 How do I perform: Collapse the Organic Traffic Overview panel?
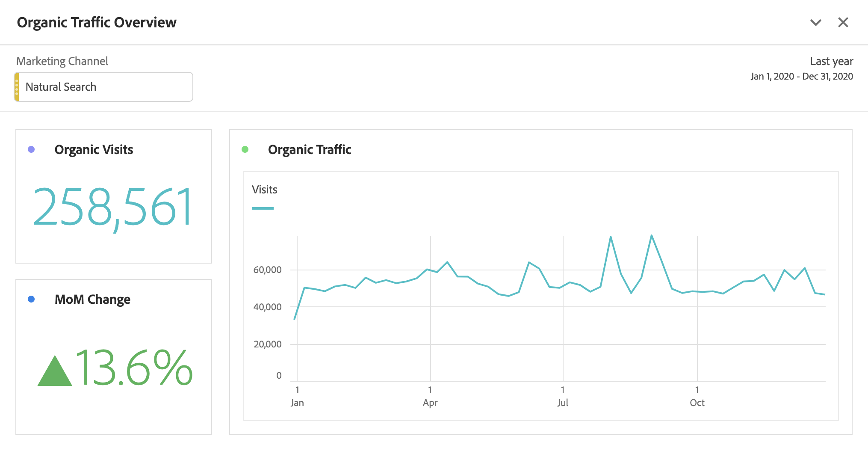pos(815,22)
